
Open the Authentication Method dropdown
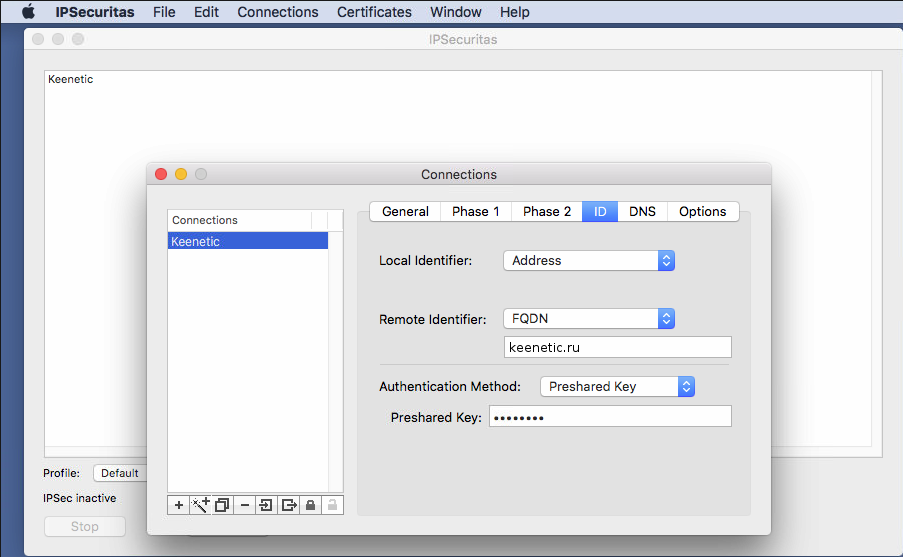[x=617, y=386]
